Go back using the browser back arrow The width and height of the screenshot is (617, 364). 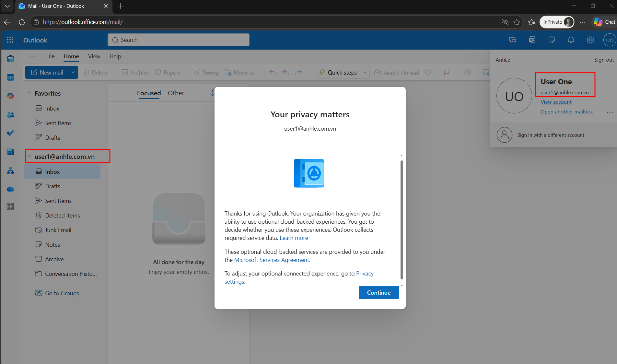[7, 22]
